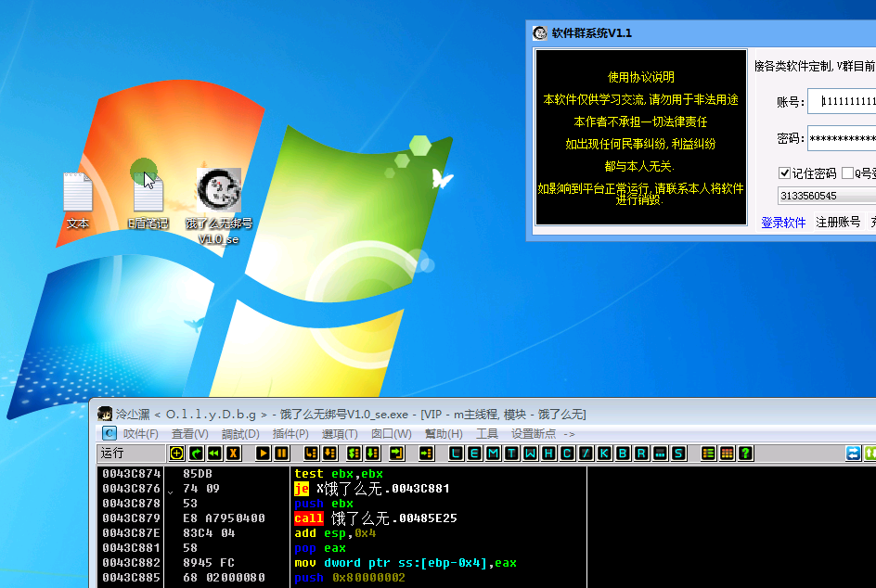Click the 软件群系统V1.1 window title bar
Screen dimensions: 876x588
[702, 33]
